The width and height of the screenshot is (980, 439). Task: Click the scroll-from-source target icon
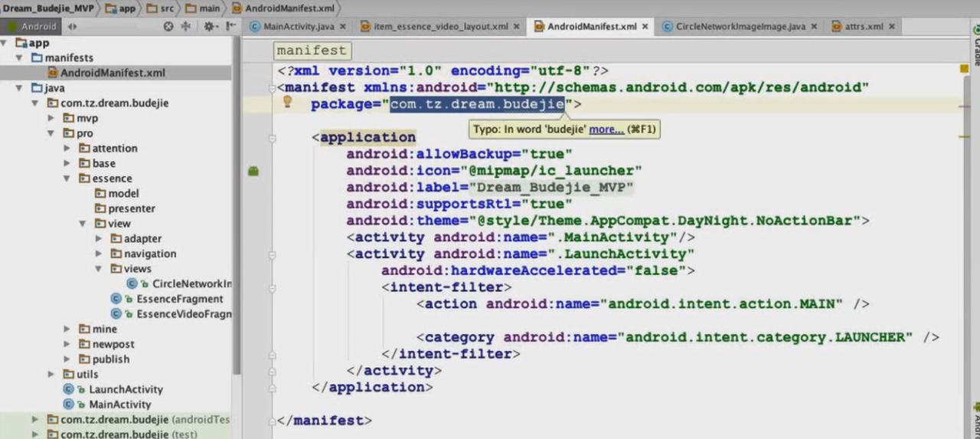point(168,26)
